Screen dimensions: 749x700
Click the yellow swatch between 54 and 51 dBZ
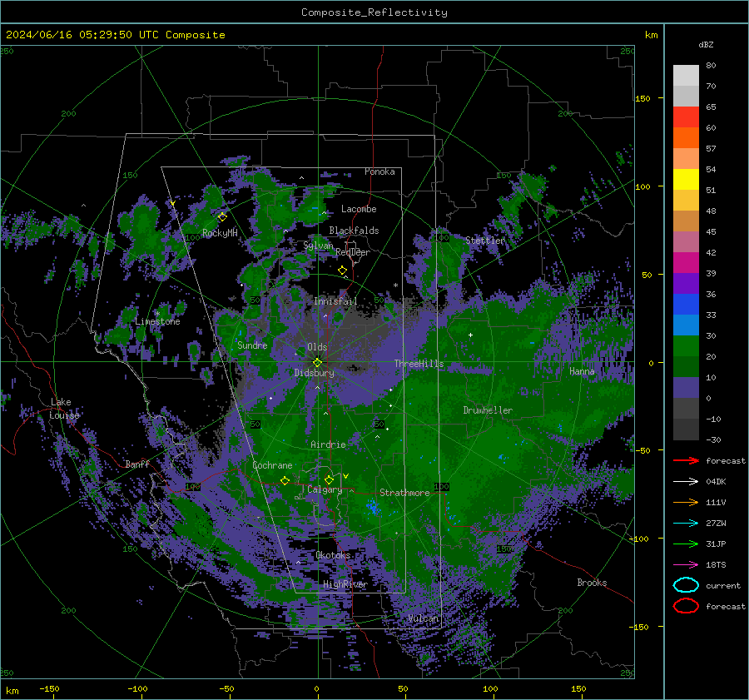point(686,179)
